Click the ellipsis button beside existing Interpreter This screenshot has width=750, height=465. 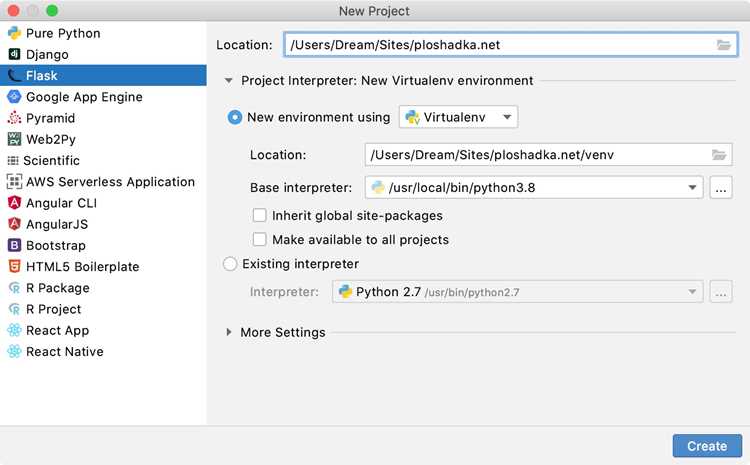click(x=721, y=292)
